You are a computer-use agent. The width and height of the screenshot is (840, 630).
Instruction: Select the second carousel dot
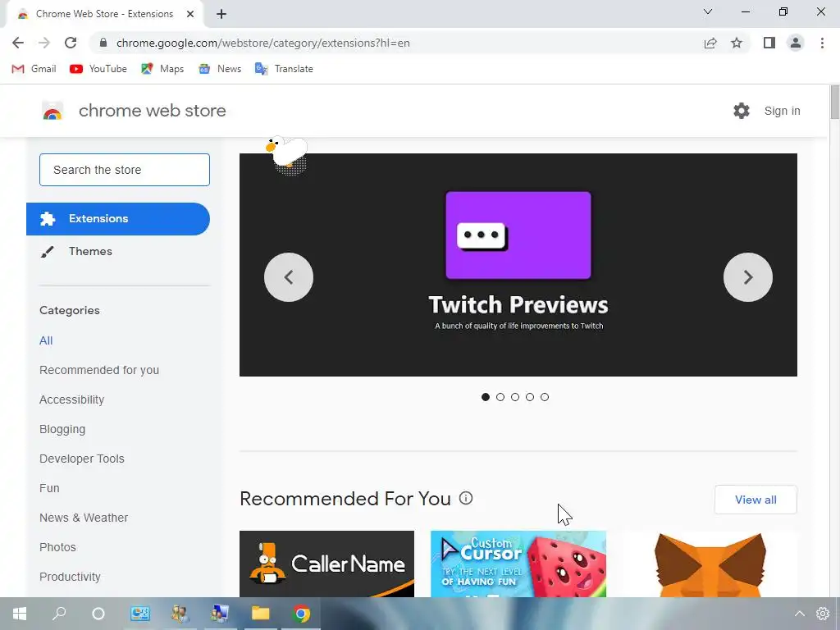(x=500, y=397)
